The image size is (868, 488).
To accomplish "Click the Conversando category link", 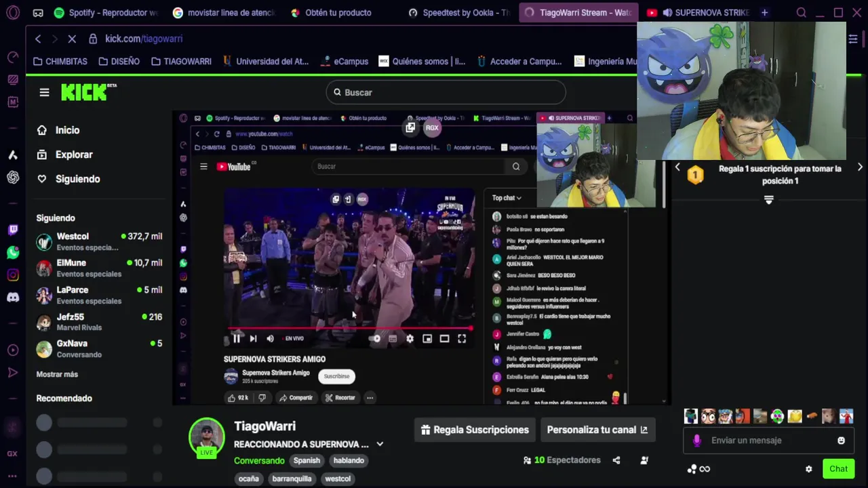I will coord(259,460).
